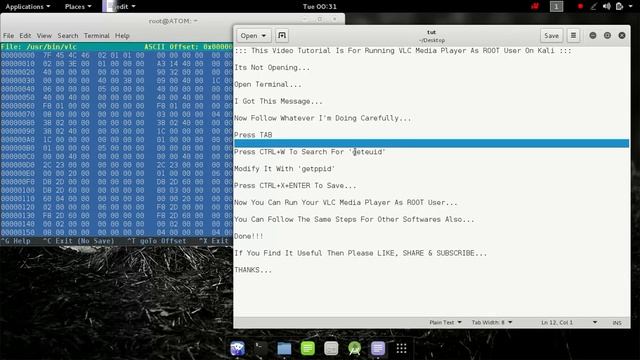Open the gray panel app in dock
Screen dimensions: 640x360
(331, 348)
